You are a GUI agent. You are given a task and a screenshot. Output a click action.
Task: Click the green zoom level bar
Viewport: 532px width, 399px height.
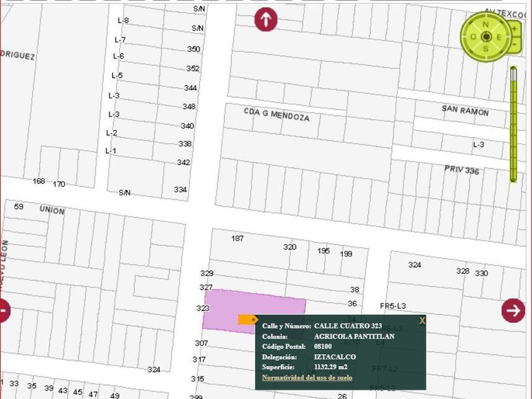click(514, 130)
